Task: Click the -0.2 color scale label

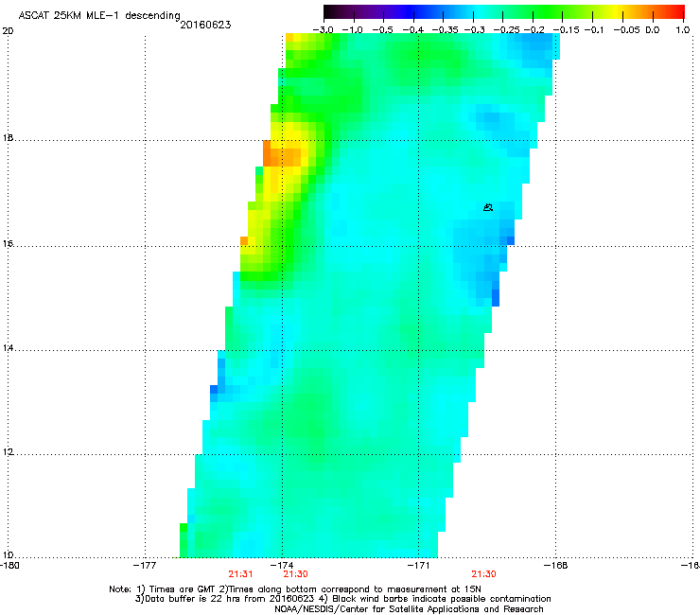Action: click(x=534, y=30)
